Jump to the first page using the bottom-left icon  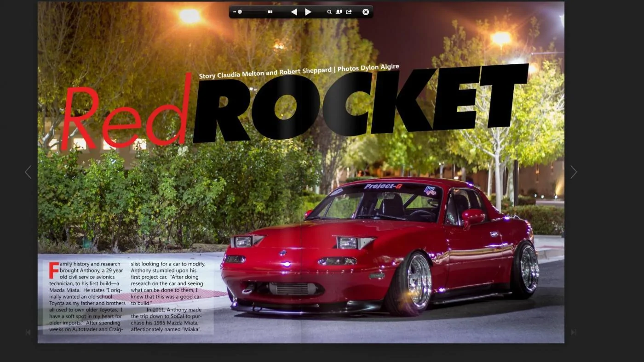(x=28, y=332)
